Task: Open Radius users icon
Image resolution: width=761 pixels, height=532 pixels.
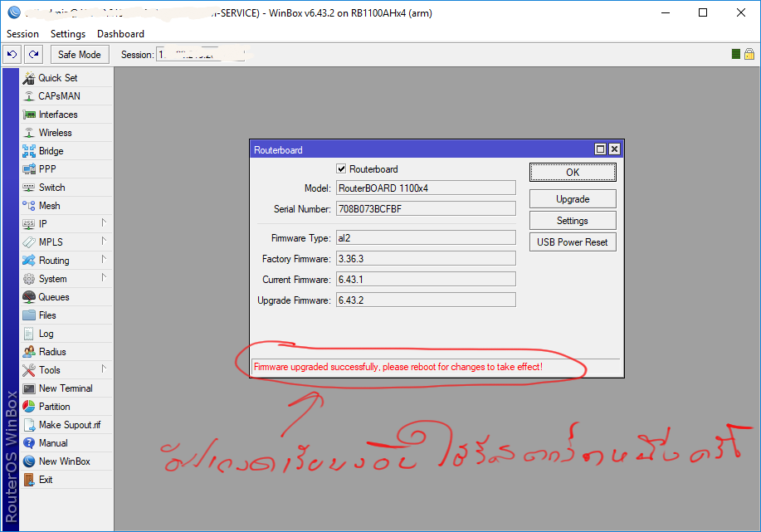Action: click(29, 351)
